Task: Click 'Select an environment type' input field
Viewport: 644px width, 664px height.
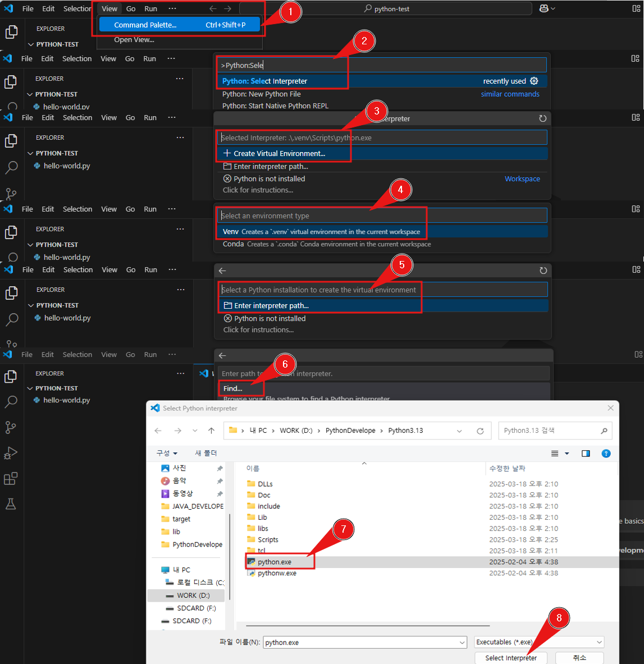Action: pos(382,216)
